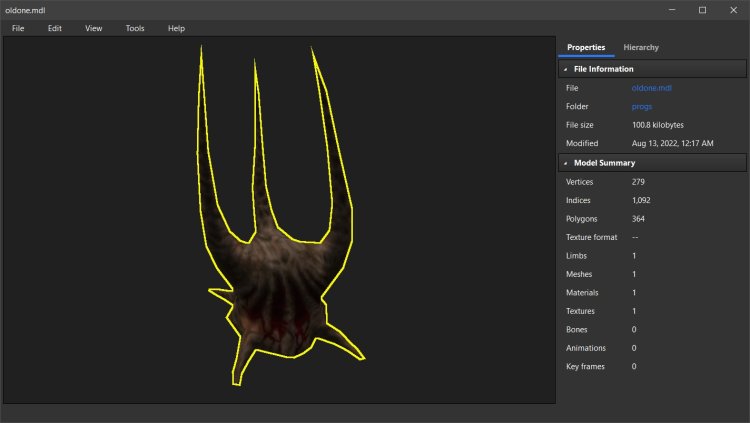
Task: Collapse the Model Summary section arrow
Action: (x=566, y=162)
